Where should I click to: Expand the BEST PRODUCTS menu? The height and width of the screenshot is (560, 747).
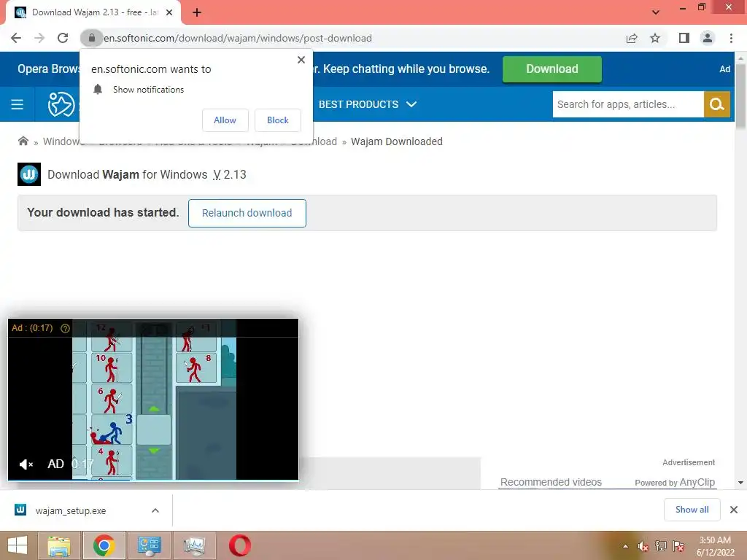(x=368, y=104)
